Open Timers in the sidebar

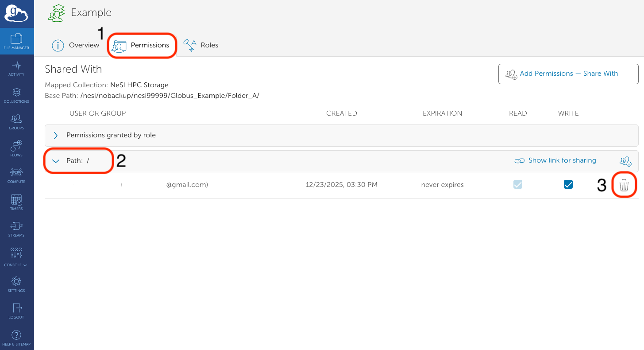click(x=16, y=202)
